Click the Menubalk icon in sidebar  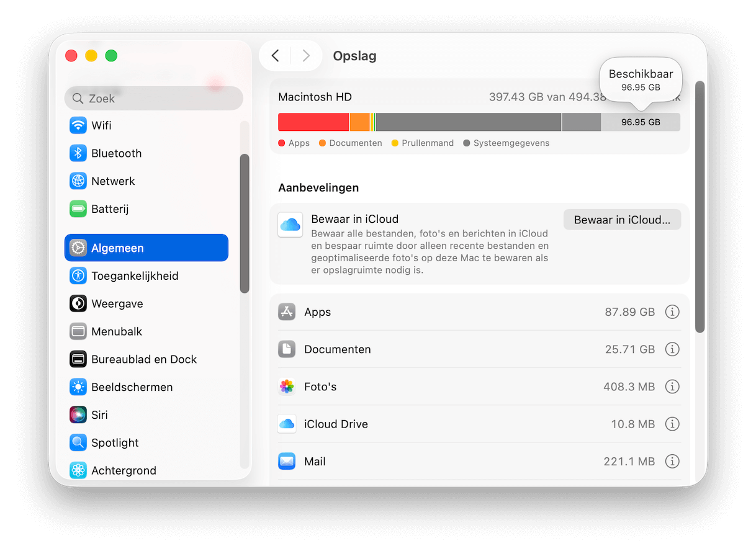point(78,331)
